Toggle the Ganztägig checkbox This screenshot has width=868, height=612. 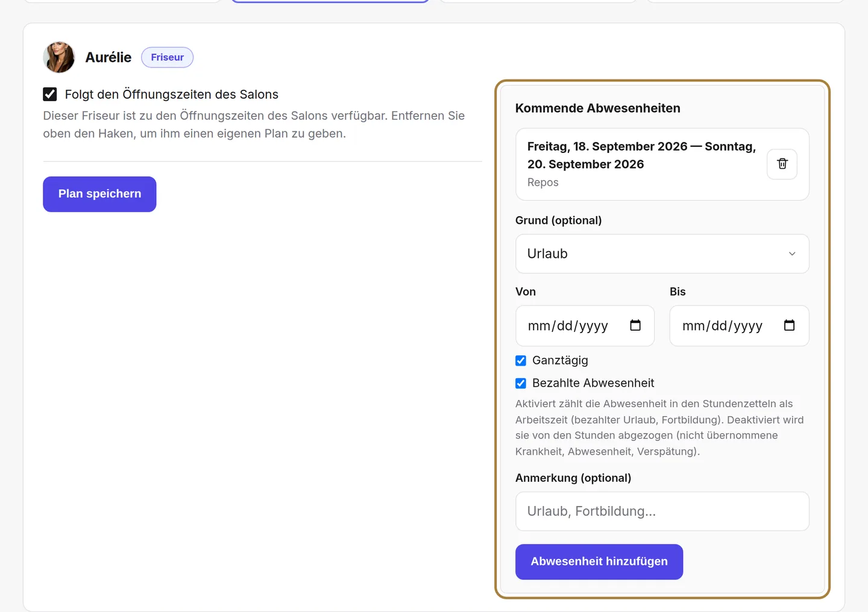tap(521, 360)
